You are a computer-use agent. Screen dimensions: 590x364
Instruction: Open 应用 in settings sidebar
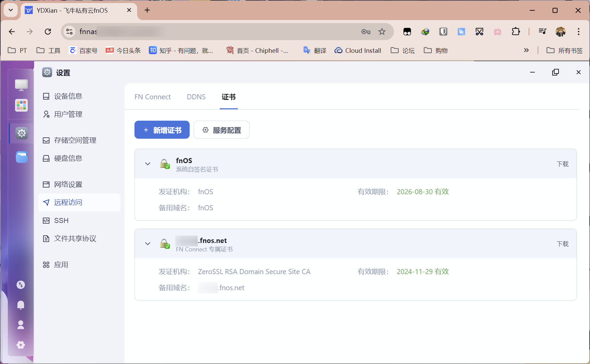coord(79,265)
